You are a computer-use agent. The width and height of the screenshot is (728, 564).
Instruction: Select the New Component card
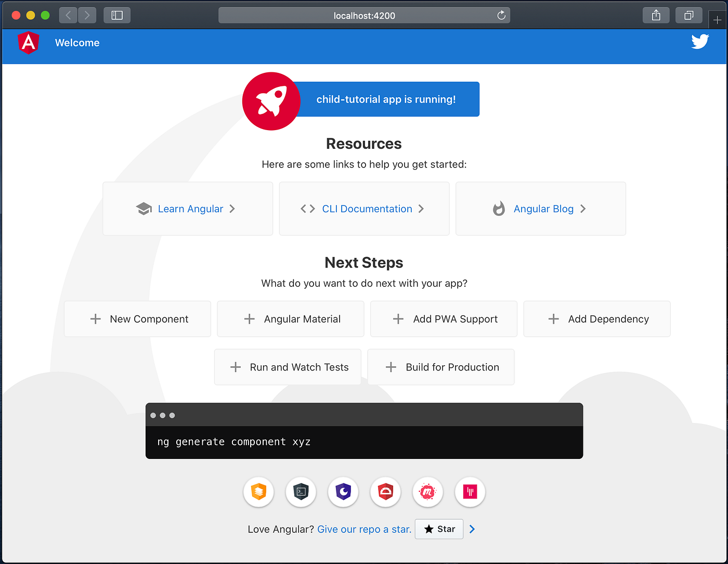[137, 319]
